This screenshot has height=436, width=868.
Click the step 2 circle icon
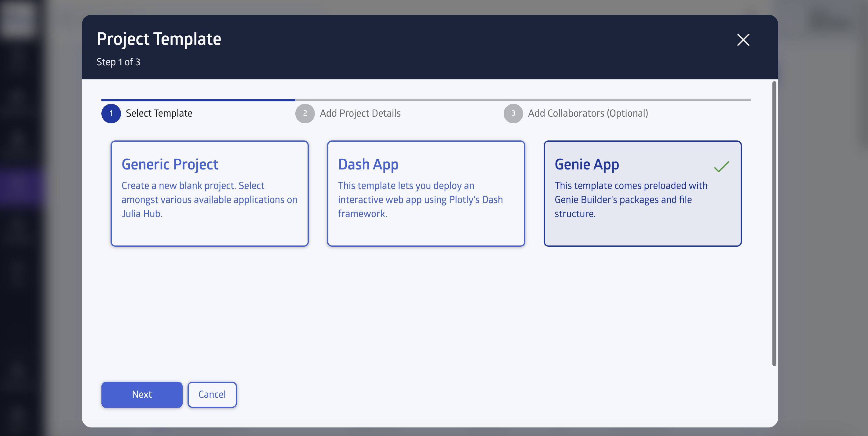tap(305, 113)
